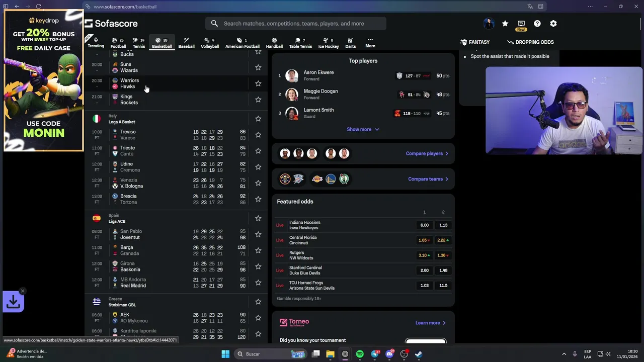
Task: Open the Dropping Odds section
Action: tap(530, 42)
